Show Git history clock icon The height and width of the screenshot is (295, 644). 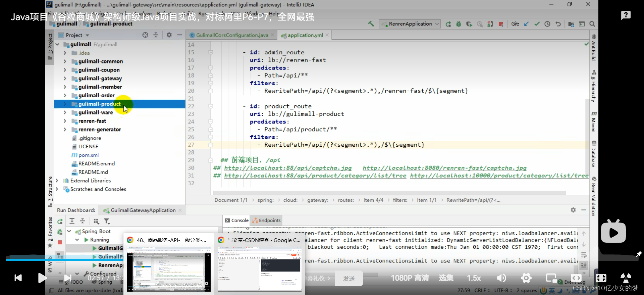pos(547,24)
